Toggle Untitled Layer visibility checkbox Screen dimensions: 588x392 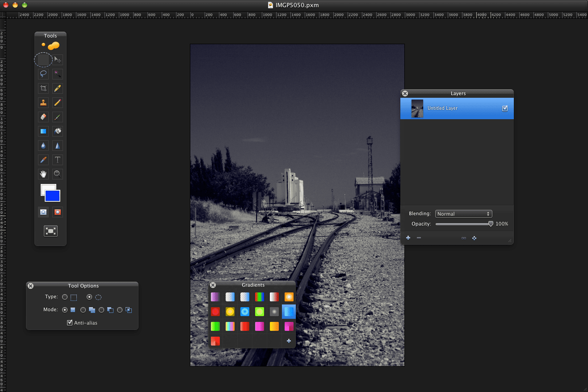point(505,108)
